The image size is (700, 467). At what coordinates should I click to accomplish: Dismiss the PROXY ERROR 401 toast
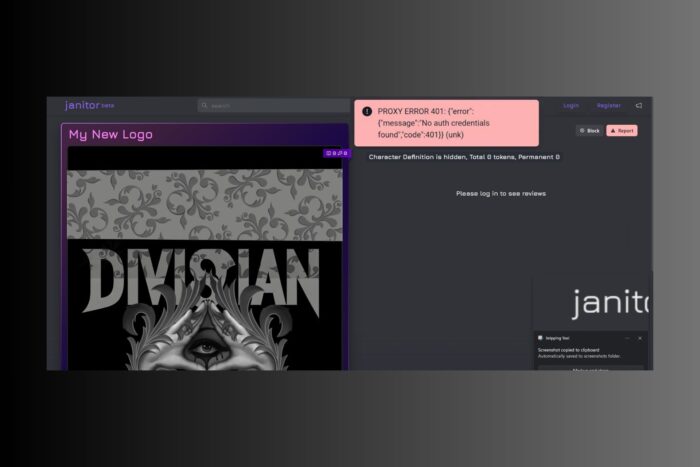coord(452,123)
